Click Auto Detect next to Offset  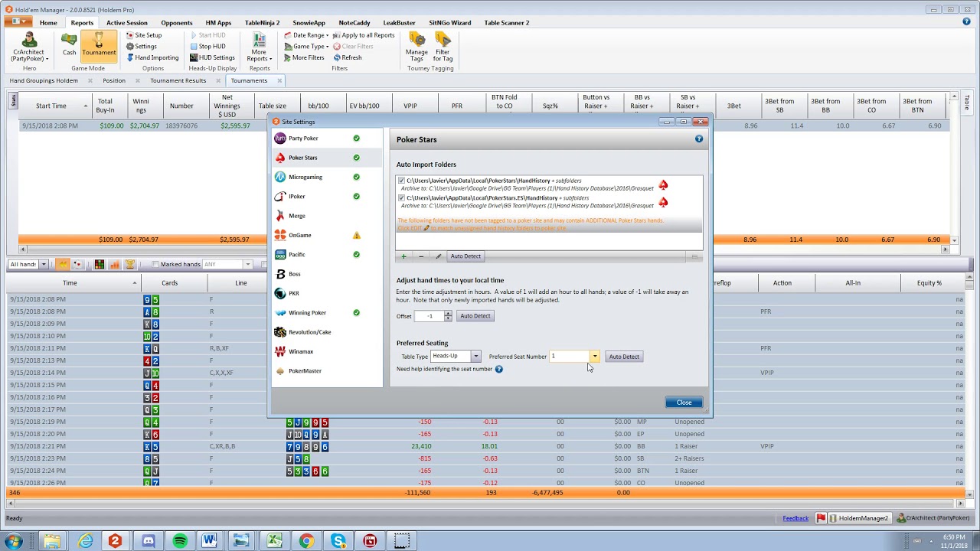pos(475,316)
